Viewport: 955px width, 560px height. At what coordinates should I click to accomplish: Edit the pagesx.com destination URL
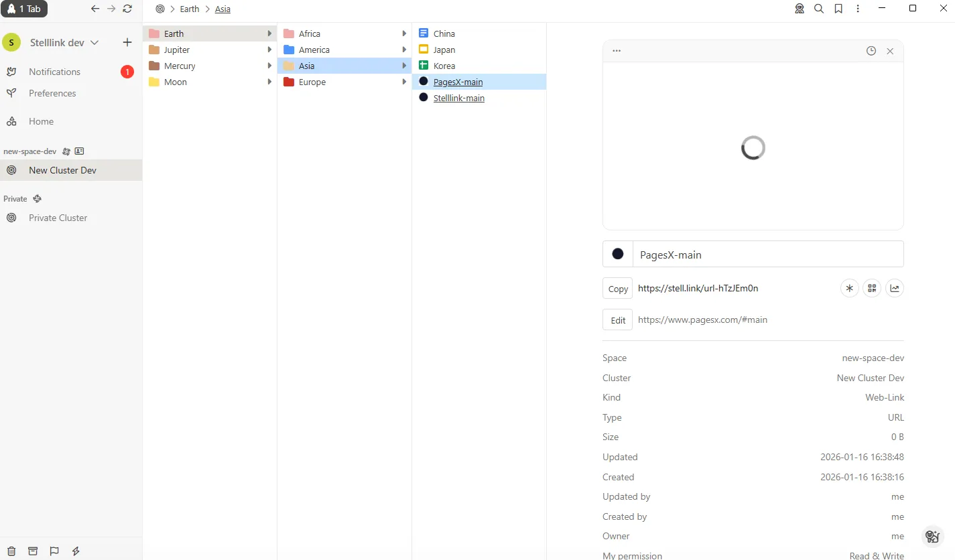pos(617,320)
